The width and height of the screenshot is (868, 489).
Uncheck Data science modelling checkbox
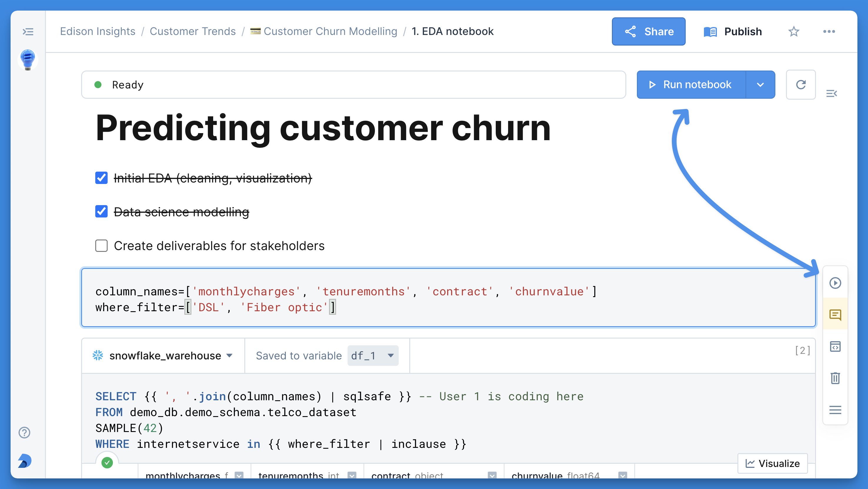pos(101,212)
